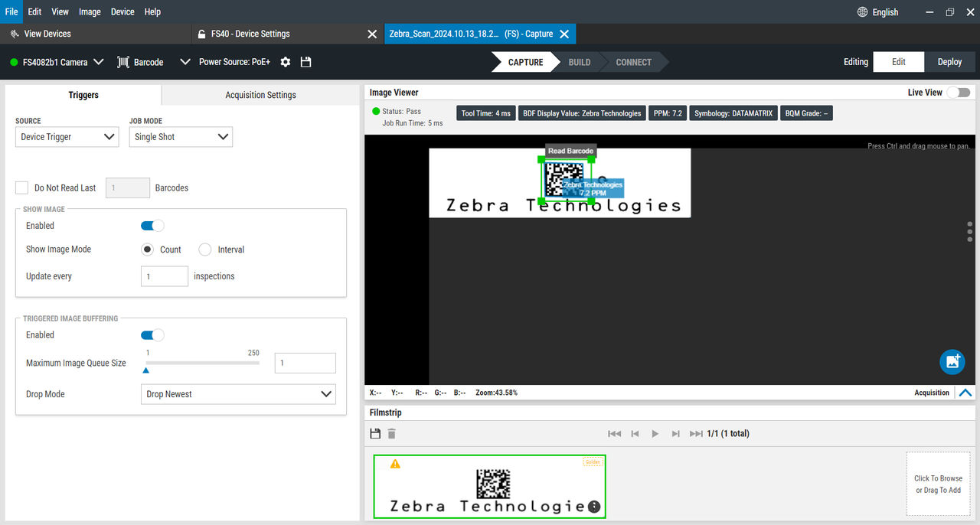The width and height of the screenshot is (980, 525).
Task: Open the Drop Mode dropdown
Action: tap(238, 394)
